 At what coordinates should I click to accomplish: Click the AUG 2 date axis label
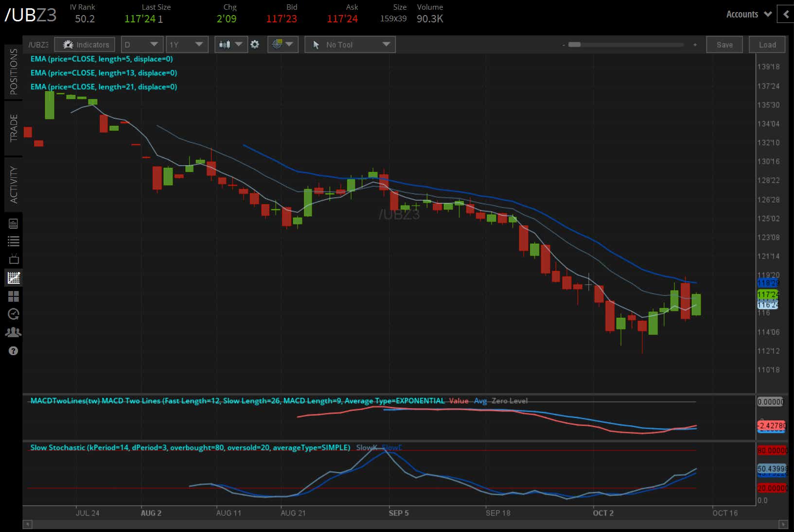(151, 513)
